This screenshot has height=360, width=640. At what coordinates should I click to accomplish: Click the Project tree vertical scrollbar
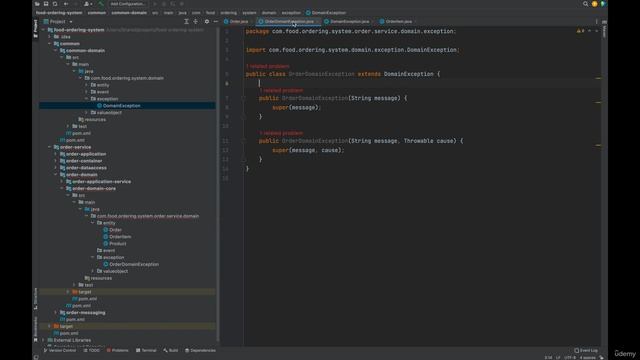click(218, 184)
